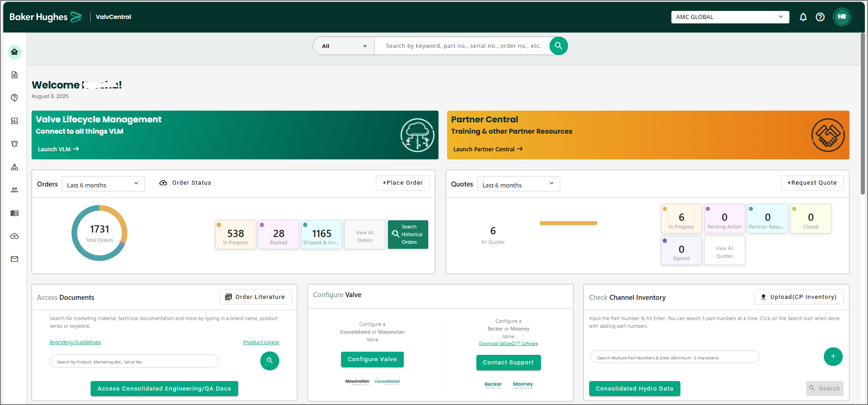
Task: Open the HR user profile avatar
Action: click(x=841, y=17)
